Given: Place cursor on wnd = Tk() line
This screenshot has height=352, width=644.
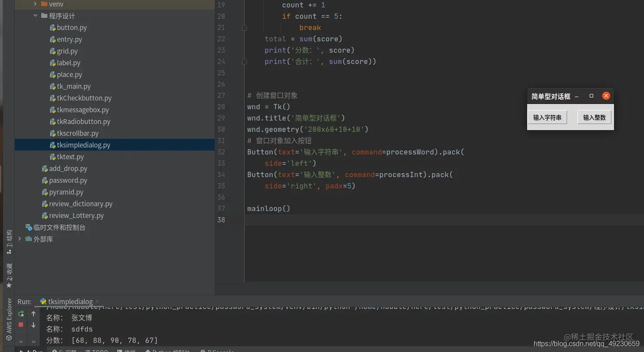Looking at the screenshot, I should [269, 107].
